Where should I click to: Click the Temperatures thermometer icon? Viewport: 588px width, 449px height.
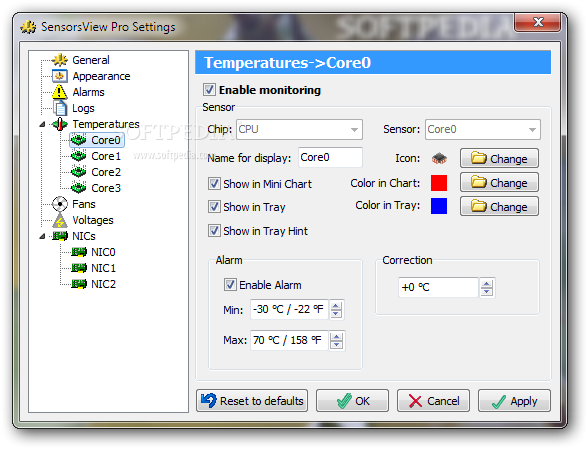(x=60, y=124)
